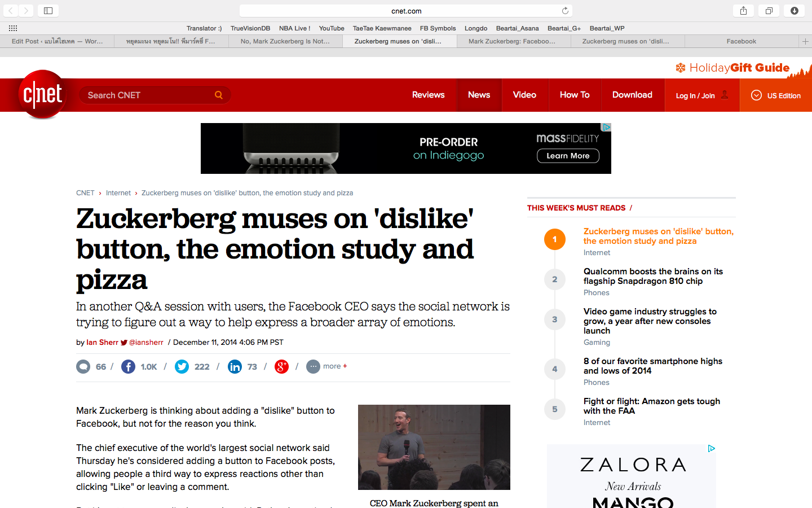Open Longdo bookmark
The width and height of the screenshot is (812, 508).
pos(476,28)
